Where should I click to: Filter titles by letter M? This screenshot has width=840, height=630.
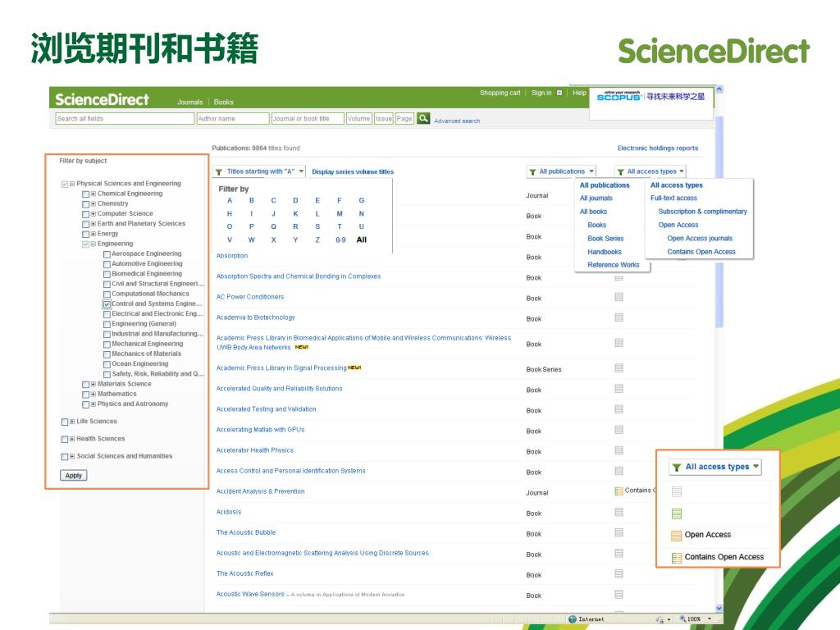339,214
